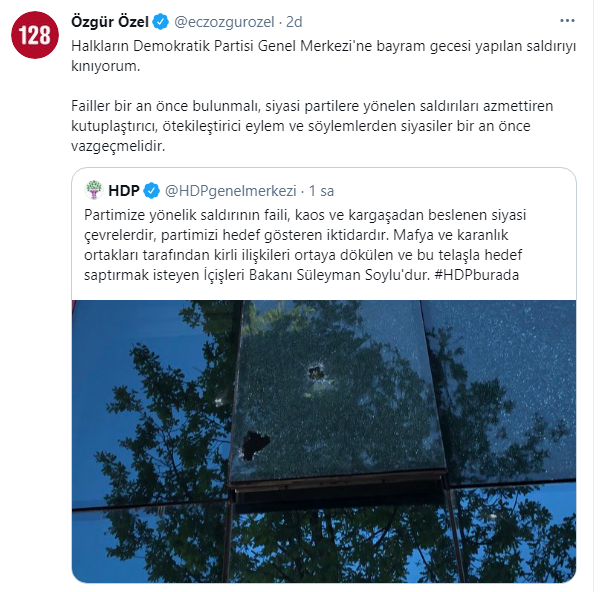Open the quoted tweet's 1 sa timestamp
Screen dimensions: 608x592
click(321, 191)
